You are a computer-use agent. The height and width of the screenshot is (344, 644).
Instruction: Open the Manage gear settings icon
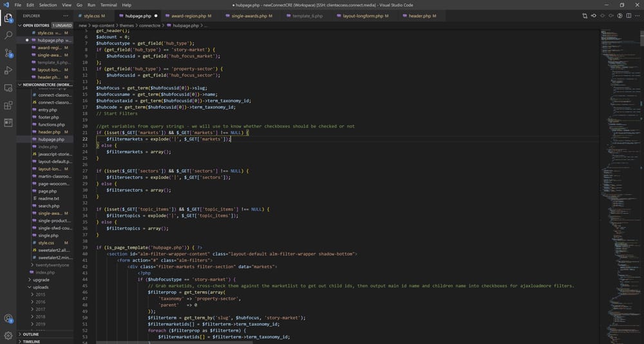click(8, 335)
